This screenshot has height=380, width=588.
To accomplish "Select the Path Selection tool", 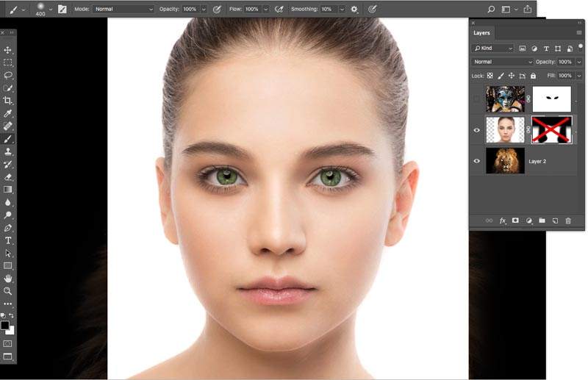I will tap(7, 253).
